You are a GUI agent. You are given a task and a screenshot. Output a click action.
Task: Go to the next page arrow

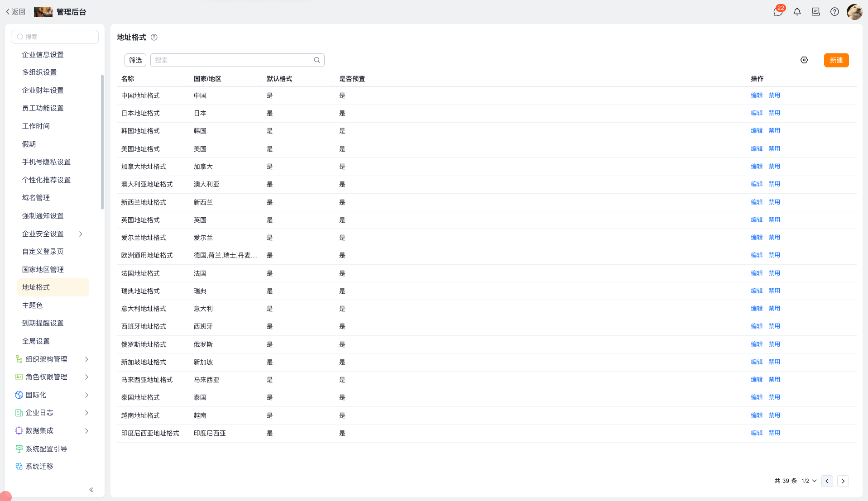point(843,481)
